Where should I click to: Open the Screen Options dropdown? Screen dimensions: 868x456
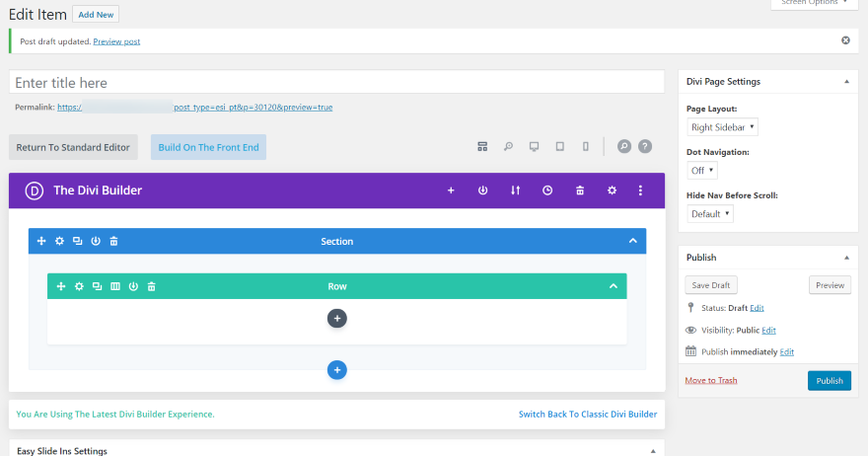click(814, 3)
